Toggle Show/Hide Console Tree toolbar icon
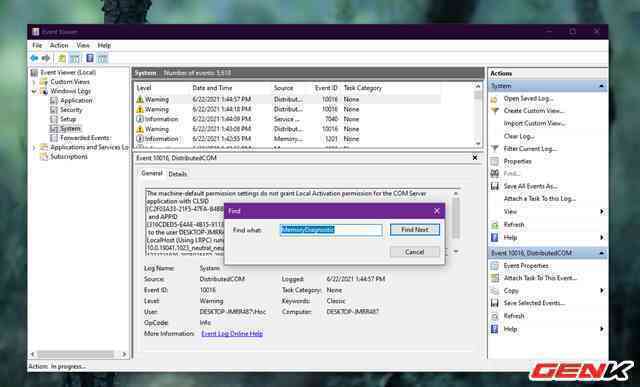Image resolution: width=640 pixels, height=387 pixels. point(74,58)
